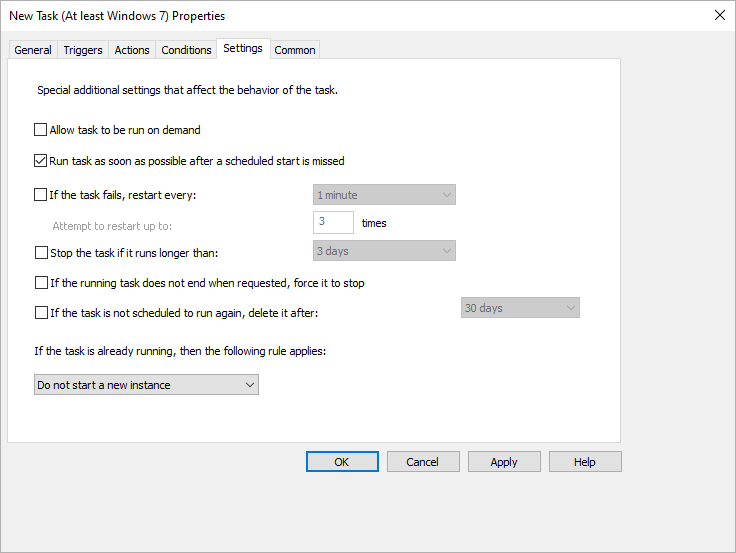Open the 1 minute restart interval dropdown
This screenshot has width=736, height=553.
(x=384, y=195)
